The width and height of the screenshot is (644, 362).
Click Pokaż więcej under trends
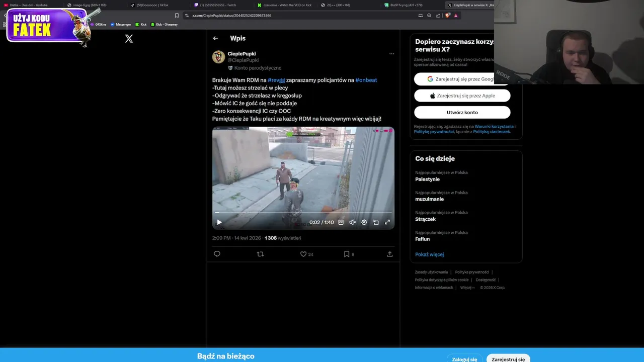coord(429,254)
